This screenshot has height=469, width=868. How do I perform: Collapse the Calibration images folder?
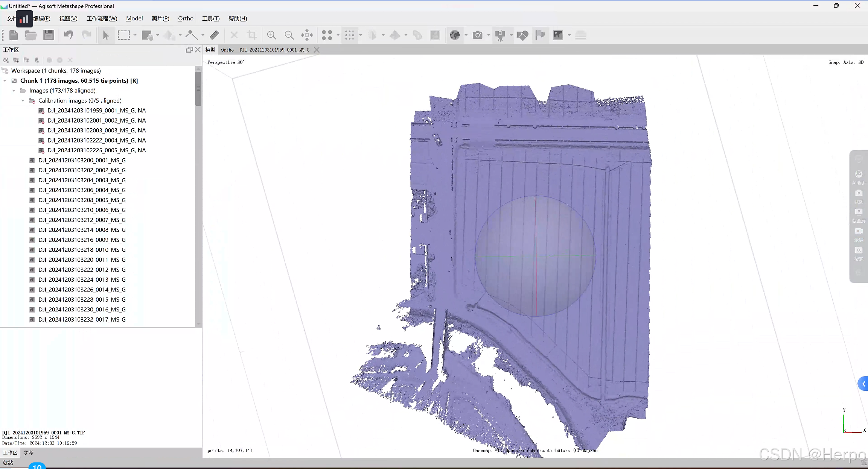click(x=23, y=101)
